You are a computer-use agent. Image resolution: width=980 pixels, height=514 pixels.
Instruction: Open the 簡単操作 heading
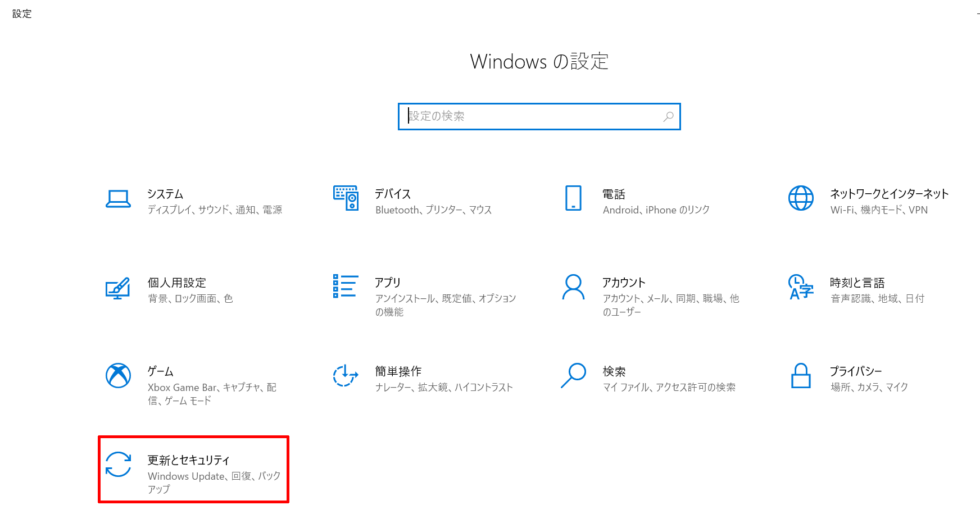pos(398,371)
